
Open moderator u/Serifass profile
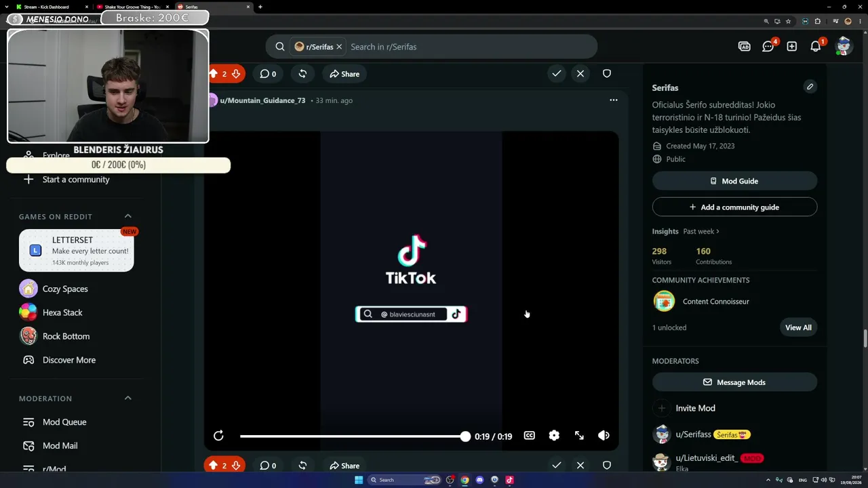[694, 434]
